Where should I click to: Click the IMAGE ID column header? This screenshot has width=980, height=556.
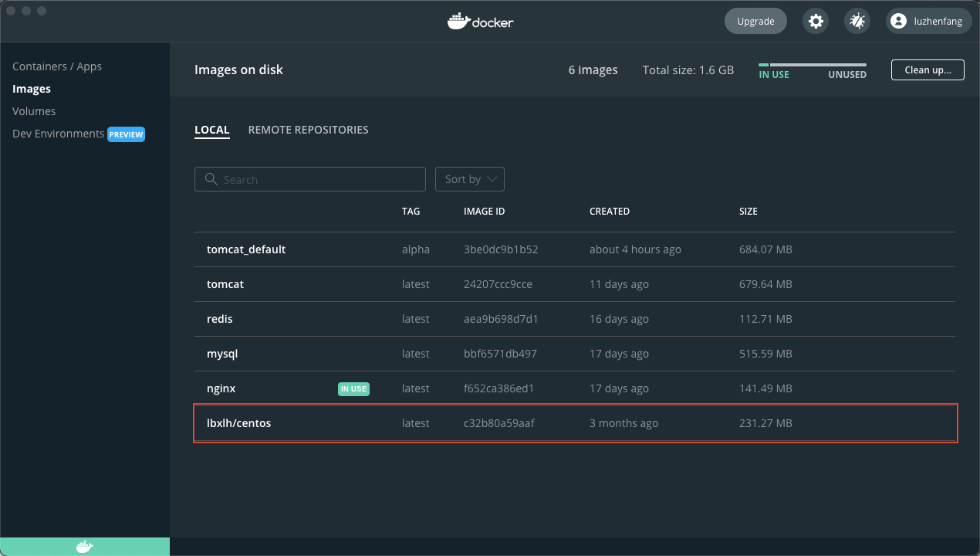coord(485,211)
